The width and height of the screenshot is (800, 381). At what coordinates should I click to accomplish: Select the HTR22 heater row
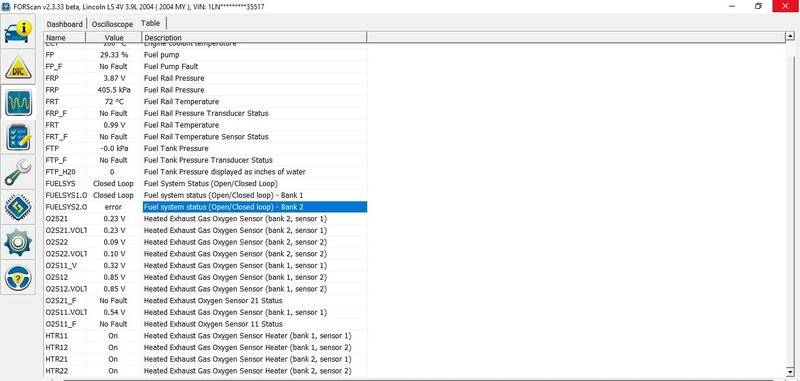point(206,371)
